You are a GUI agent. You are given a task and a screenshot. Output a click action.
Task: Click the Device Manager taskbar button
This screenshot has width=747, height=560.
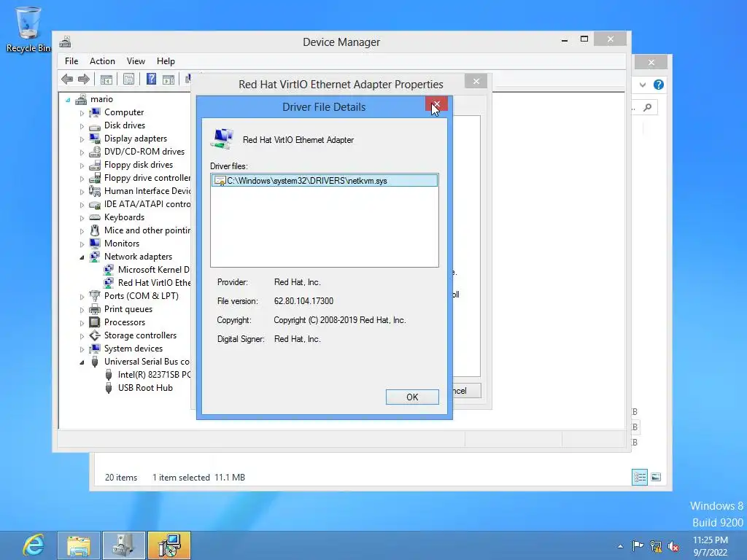pyautogui.click(x=124, y=545)
